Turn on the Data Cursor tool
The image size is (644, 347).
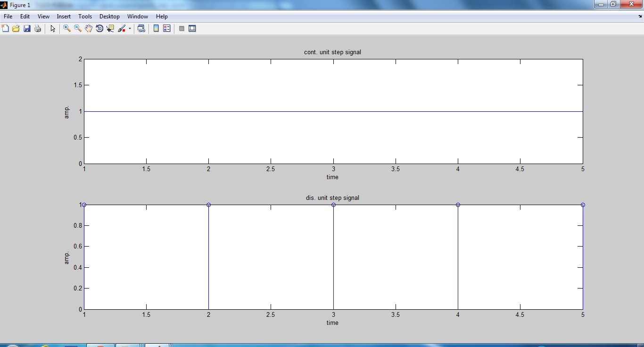[110, 28]
